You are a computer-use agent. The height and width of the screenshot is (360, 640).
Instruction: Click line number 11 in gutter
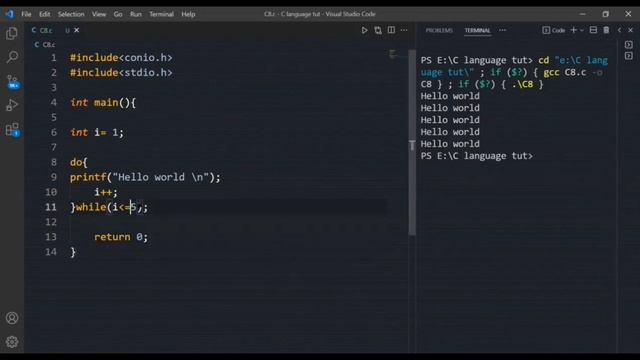(51, 207)
